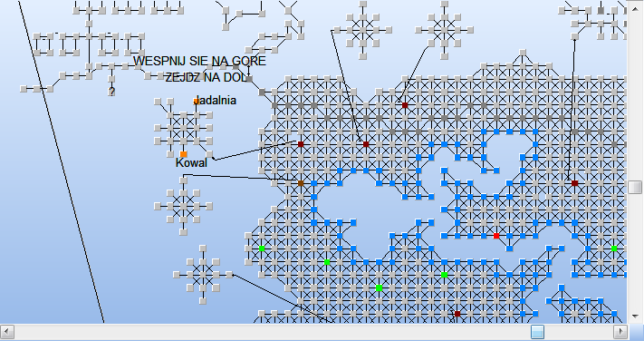This screenshot has width=644, height=341.
Task: Click the center node of the first top star cluster
Action: 362,30
